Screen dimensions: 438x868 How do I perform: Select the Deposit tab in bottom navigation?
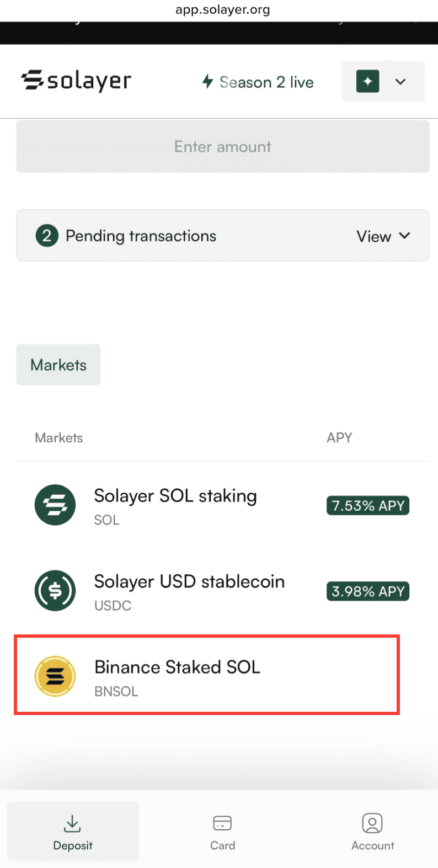(72, 831)
